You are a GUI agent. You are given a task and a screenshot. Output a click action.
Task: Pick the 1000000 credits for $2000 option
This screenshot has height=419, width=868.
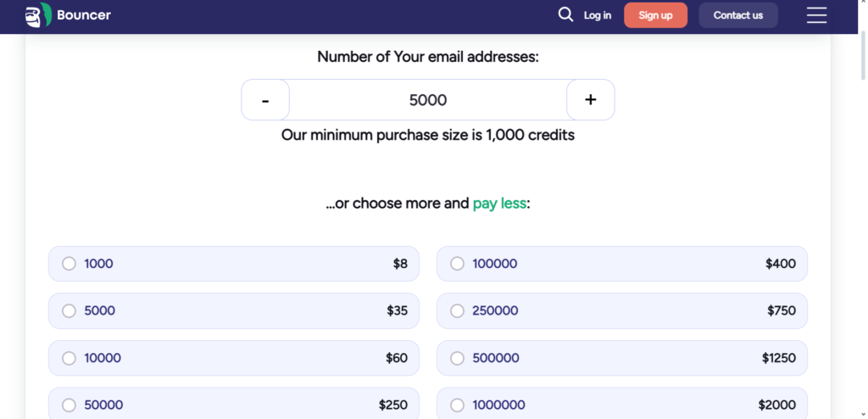(x=622, y=404)
